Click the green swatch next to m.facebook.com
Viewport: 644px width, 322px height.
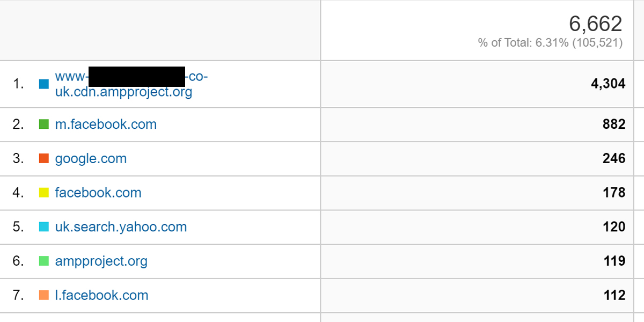click(x=44, y=125)
